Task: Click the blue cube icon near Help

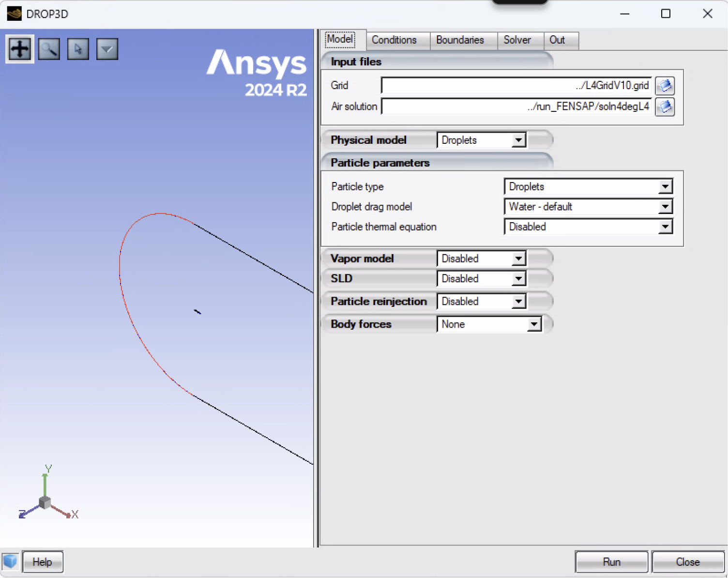Action: (x=10, y=562)
